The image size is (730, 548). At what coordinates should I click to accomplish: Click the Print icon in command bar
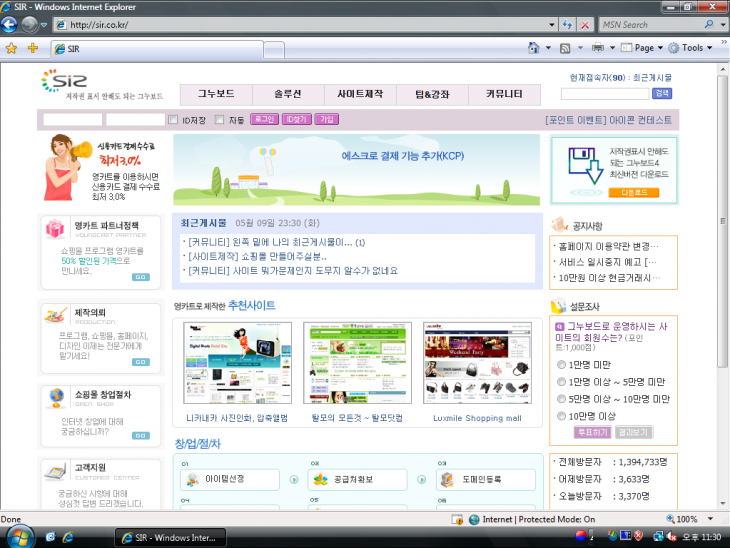point(597,48)
